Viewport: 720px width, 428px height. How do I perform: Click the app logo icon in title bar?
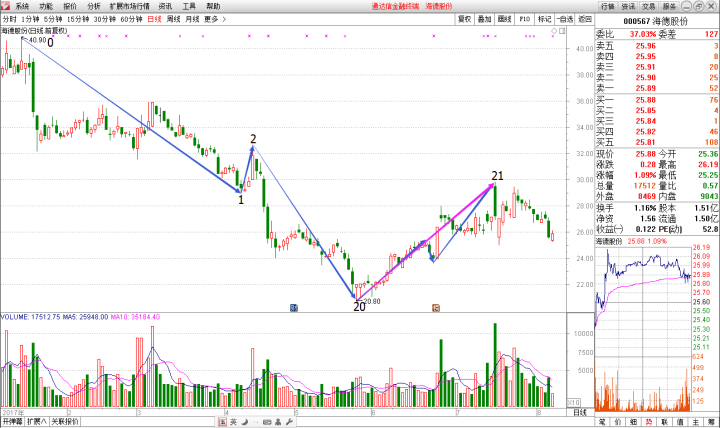pos(5,6)
